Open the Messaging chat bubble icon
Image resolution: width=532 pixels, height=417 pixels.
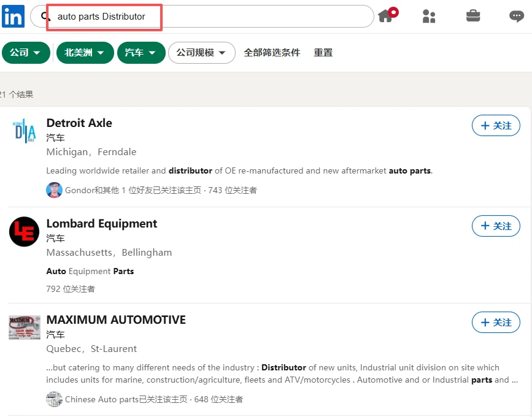[x=517, y=16]
